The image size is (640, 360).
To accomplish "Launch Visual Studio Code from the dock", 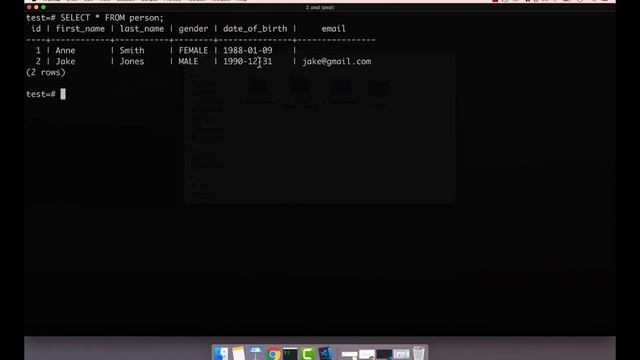I will [x=325, y=353].
